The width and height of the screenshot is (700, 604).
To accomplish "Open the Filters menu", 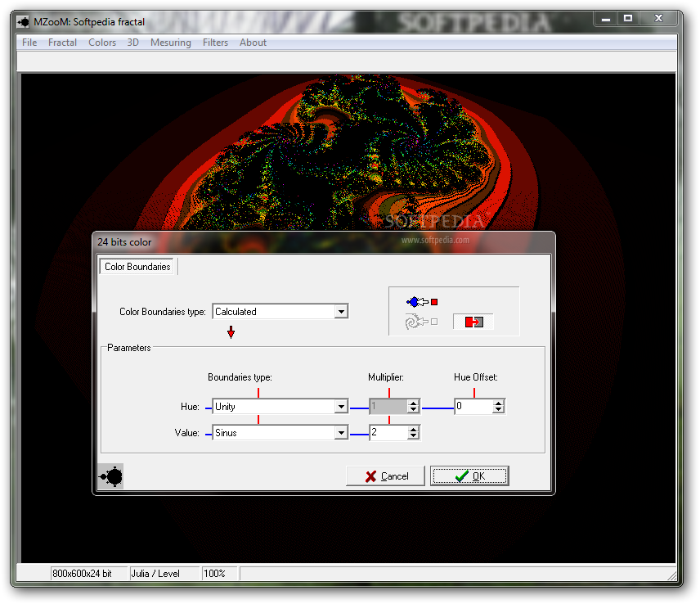I will 215,43.
